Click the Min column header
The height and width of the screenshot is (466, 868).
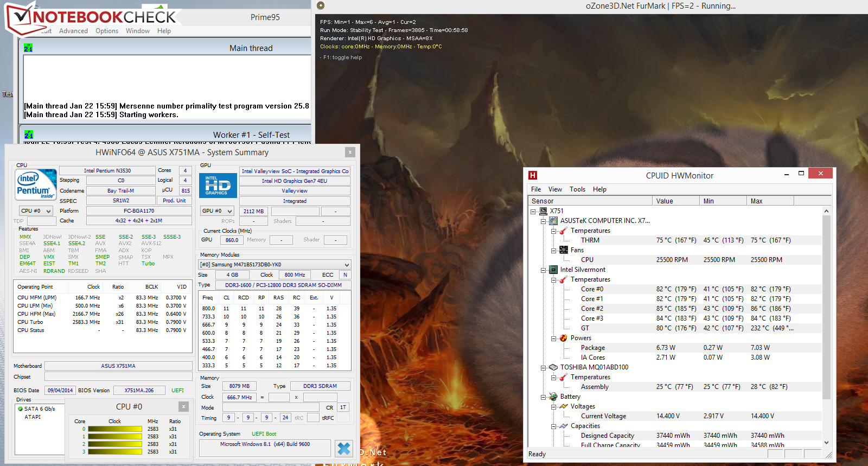point(723,201)
